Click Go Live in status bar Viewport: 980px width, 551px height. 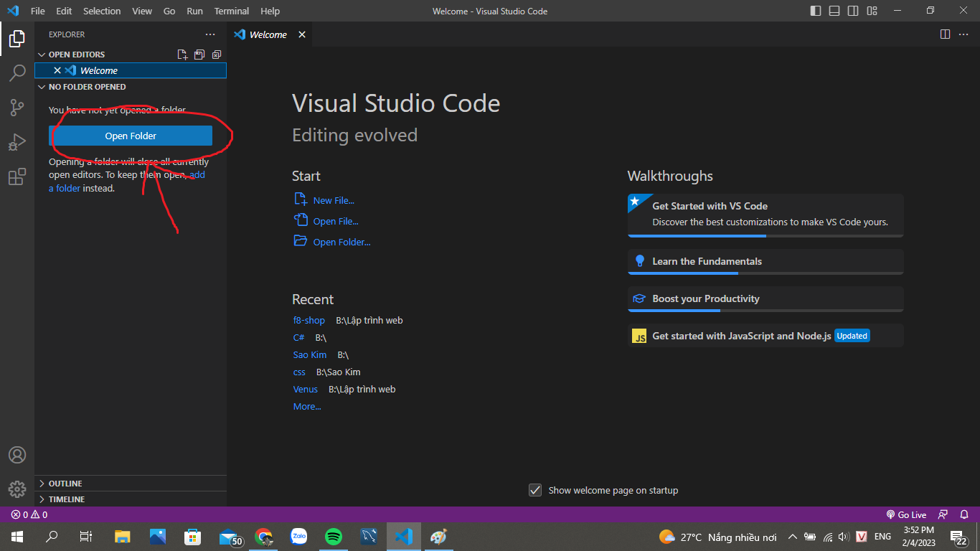[x=907, y=514]
